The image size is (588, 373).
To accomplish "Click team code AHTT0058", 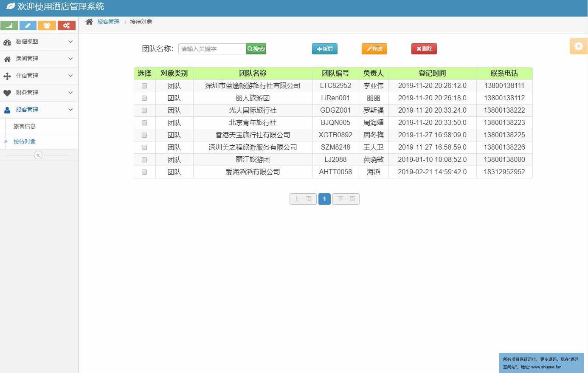I will tap(335, 172).
